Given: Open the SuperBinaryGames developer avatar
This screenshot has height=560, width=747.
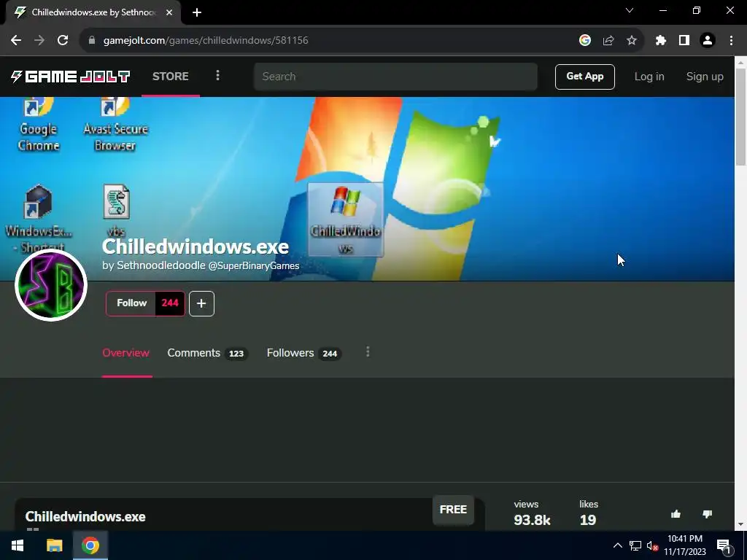Looking at the screenshot, I should coord(51,285).
